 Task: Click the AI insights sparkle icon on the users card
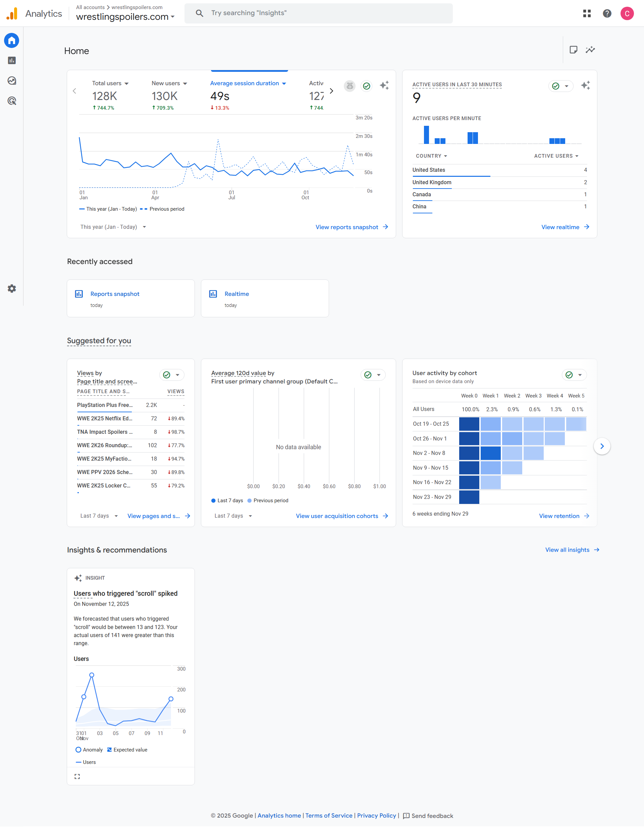tap(384, 86)
